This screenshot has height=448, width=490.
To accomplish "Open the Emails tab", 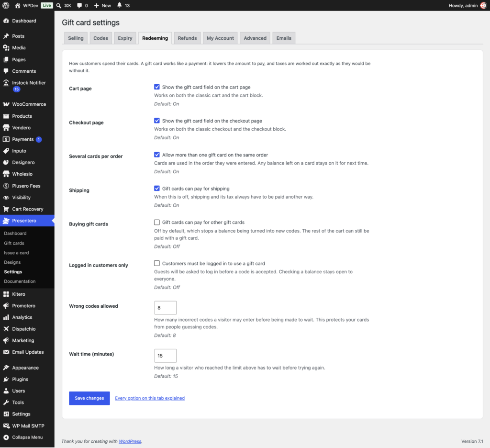I will click(x=284, y=38).
